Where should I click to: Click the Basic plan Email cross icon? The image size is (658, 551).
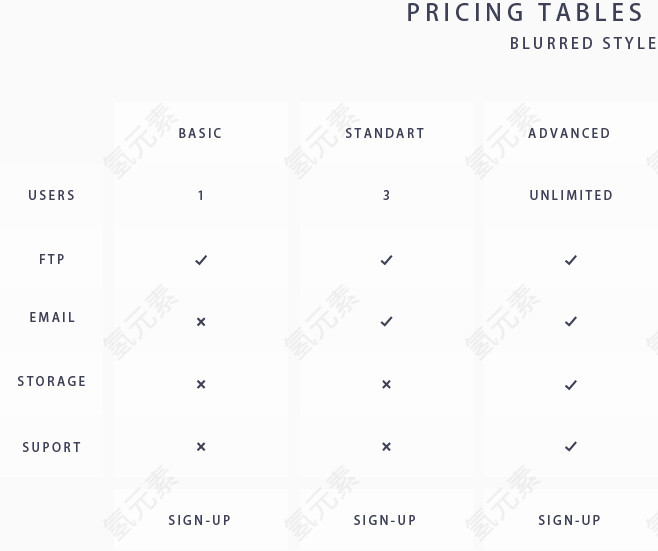201,322
